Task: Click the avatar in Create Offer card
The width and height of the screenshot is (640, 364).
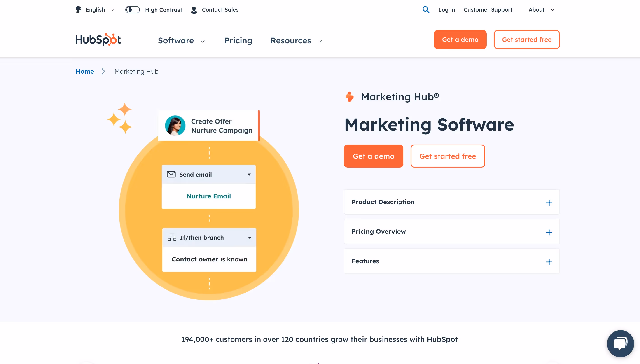Action: (175, 126)
